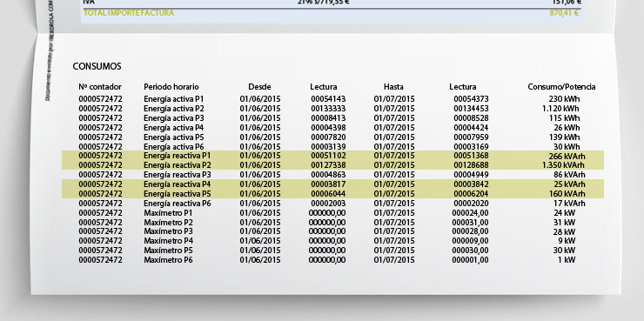Click the 'Consumo/Potencia' column header

click(x=561, y=87)
